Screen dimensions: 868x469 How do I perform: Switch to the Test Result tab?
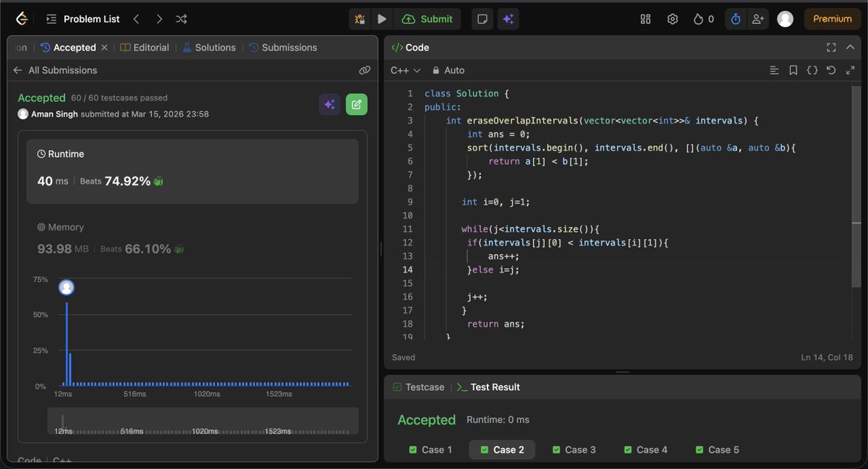tap(488, 387)
